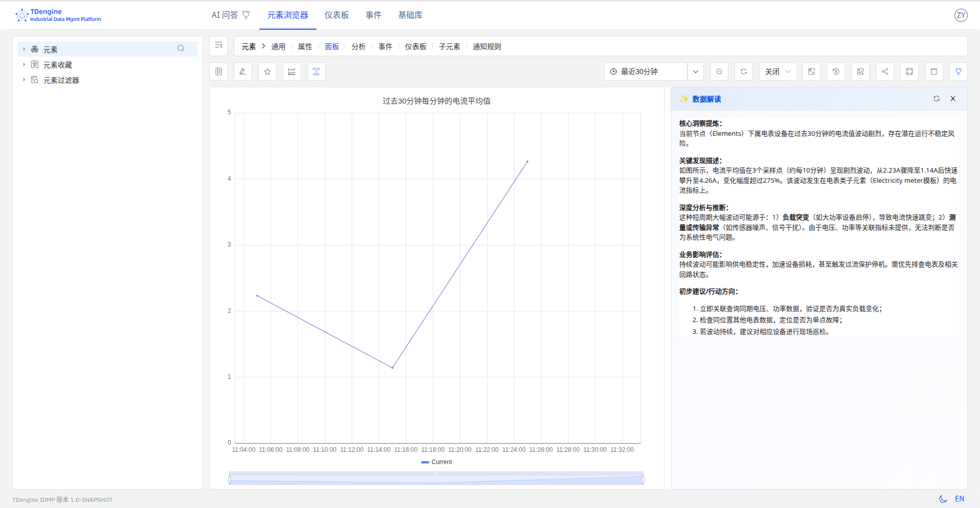Click the fullscreen expand icon
The image size is (980, 508).
(910, 71)
